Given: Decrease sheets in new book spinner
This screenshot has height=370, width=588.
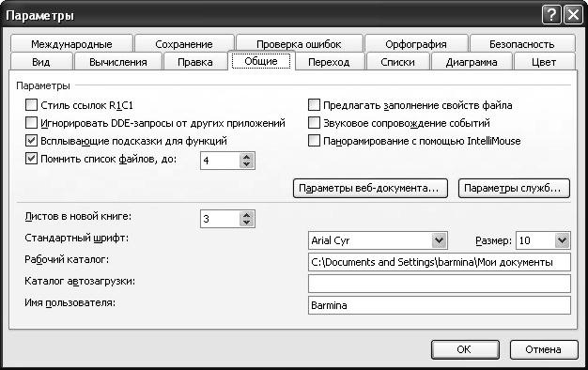Looking at the screenshot, I should click(x=246, y=223).
